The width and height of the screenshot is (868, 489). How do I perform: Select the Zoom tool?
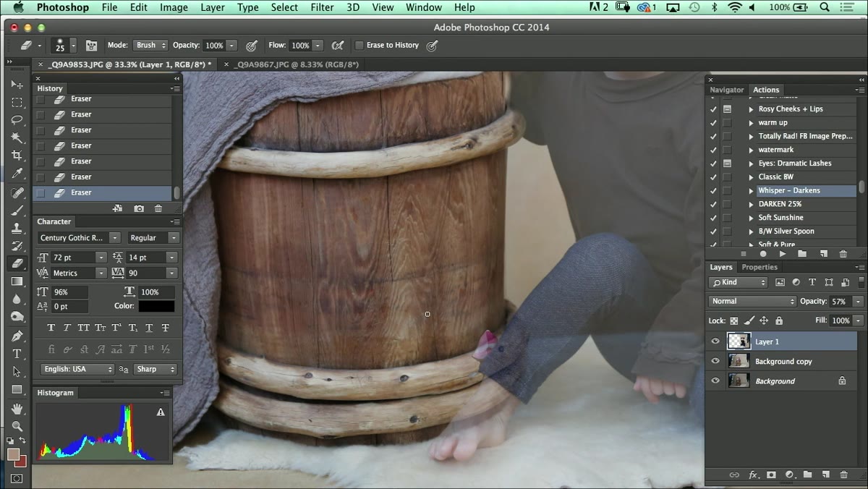tap(17, 426)
